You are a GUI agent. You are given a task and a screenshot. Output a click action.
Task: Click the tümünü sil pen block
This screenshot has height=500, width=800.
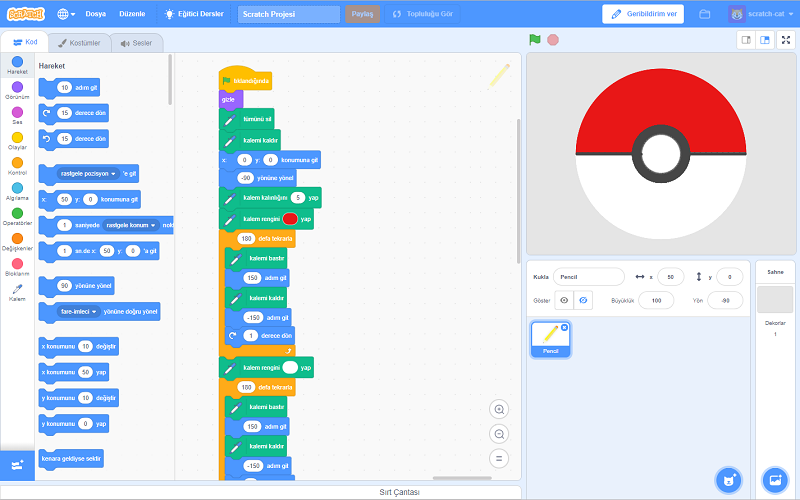[246, 119]
